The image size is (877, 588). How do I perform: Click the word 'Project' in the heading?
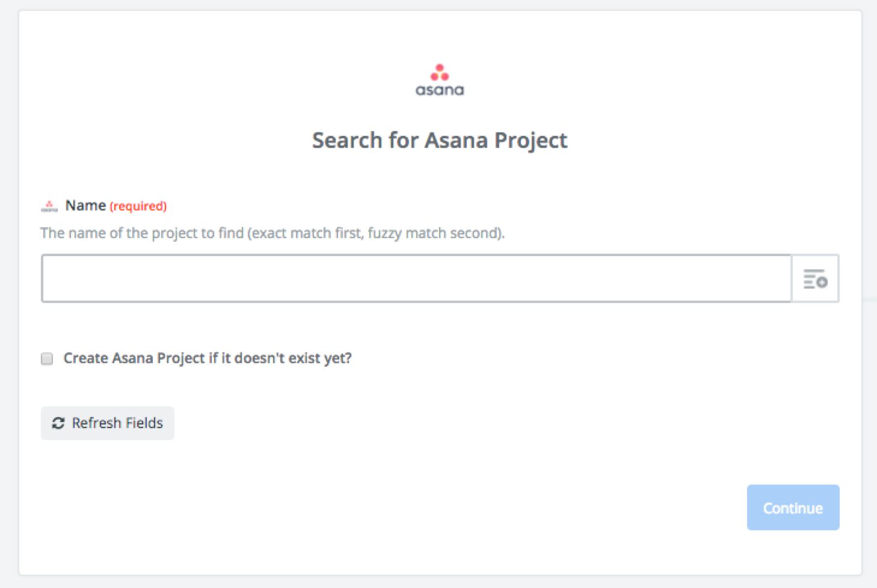pos(531,140)
